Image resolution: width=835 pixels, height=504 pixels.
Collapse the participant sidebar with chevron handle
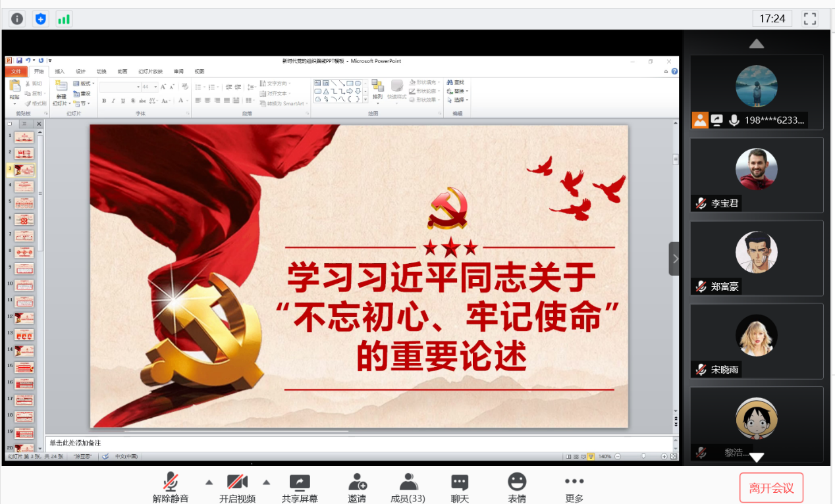(675, 259)
